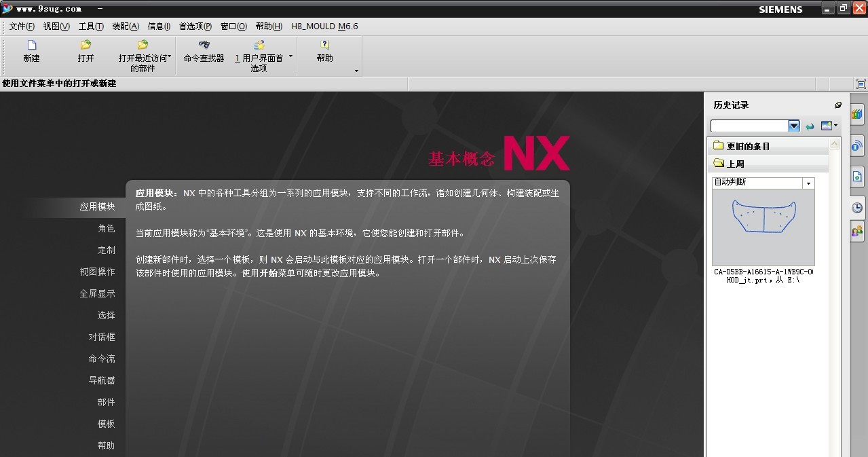Select the 部件 topic

(x=106, y=402)
